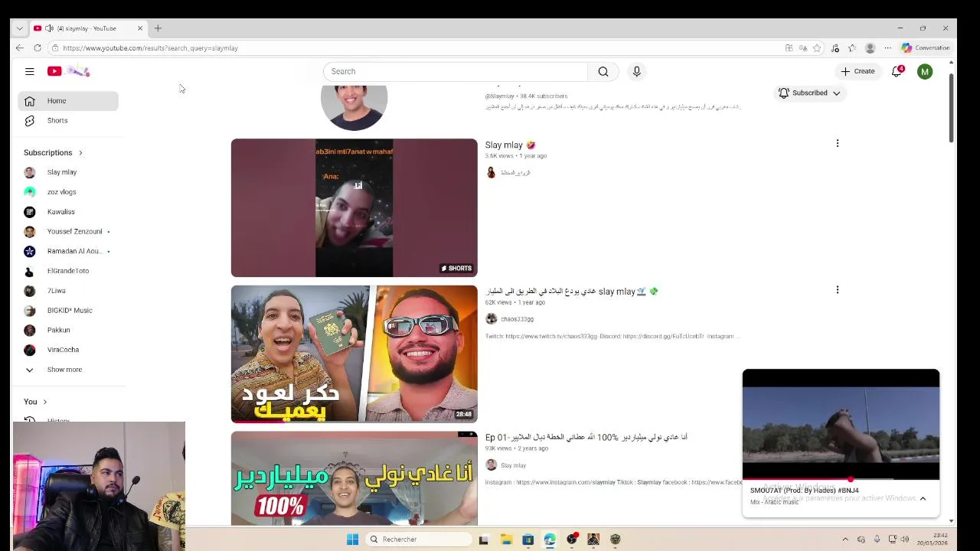
Task: Open Microsoft Store from the taskbar
Action: pyautogui.click(x=528, y=540)
